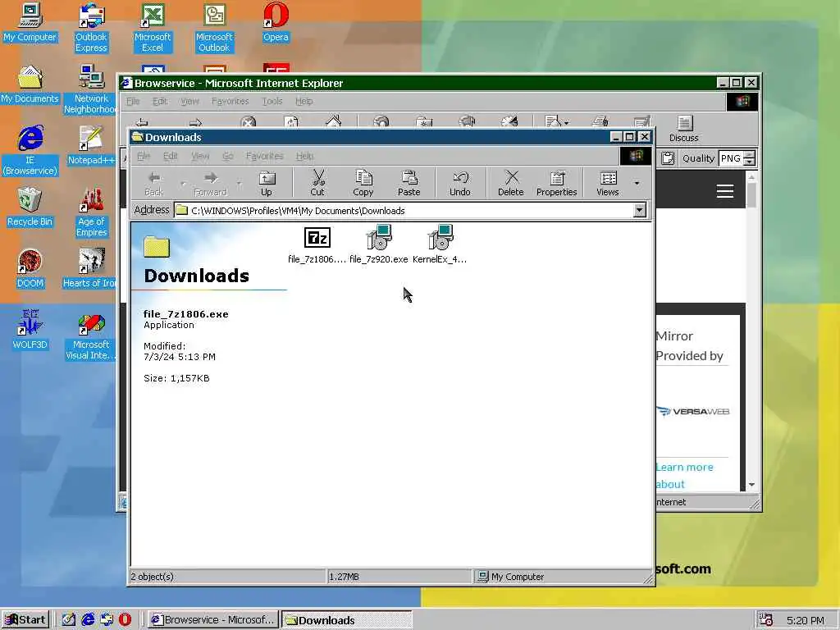Launch Age of Empires desktop shortcut
Viewport: 840px width, 630px height.
coord(91,212)
